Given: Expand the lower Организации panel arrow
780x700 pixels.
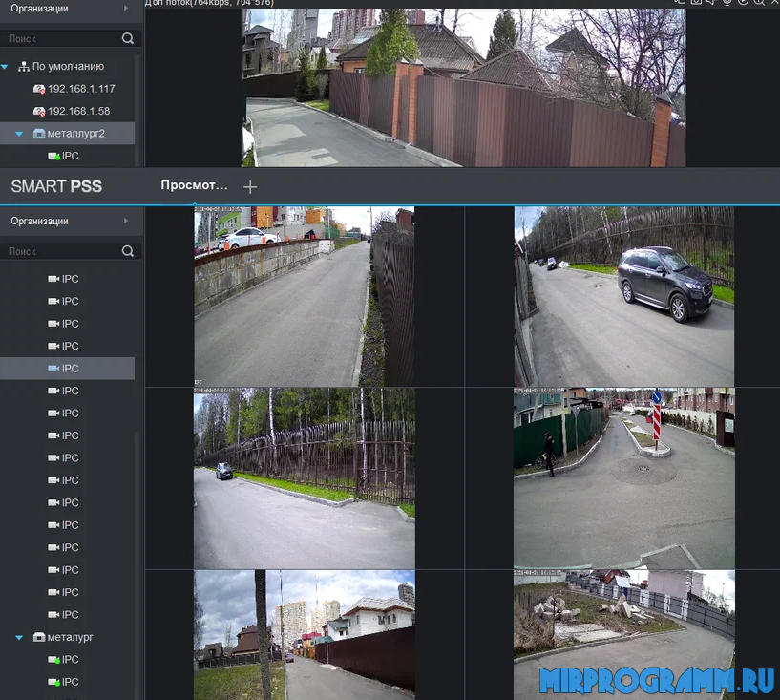Looking at the screenshot, I should pos(125,221).
